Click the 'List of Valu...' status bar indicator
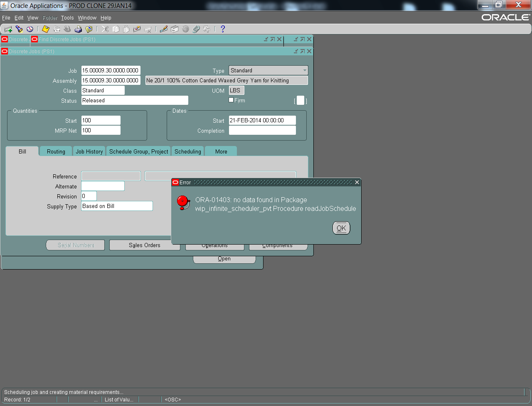 119,400
